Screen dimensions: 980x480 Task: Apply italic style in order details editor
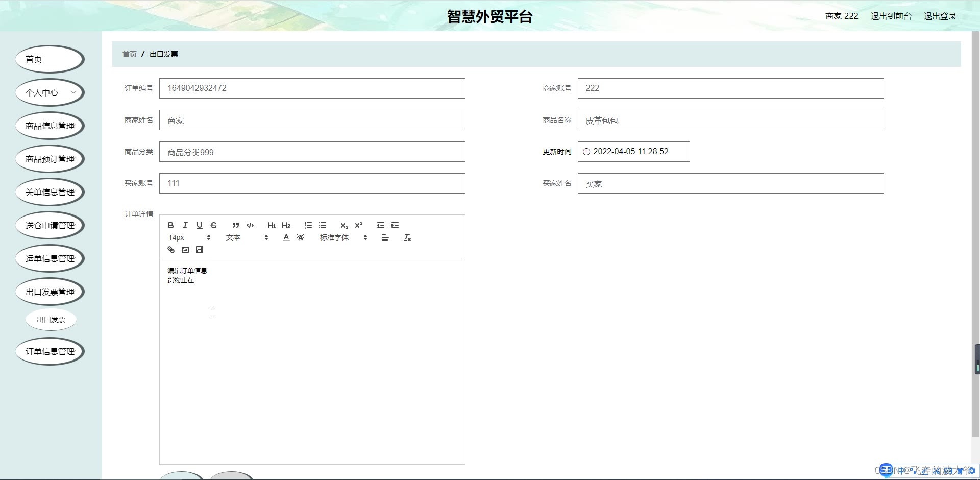click(x=185, y=225)
